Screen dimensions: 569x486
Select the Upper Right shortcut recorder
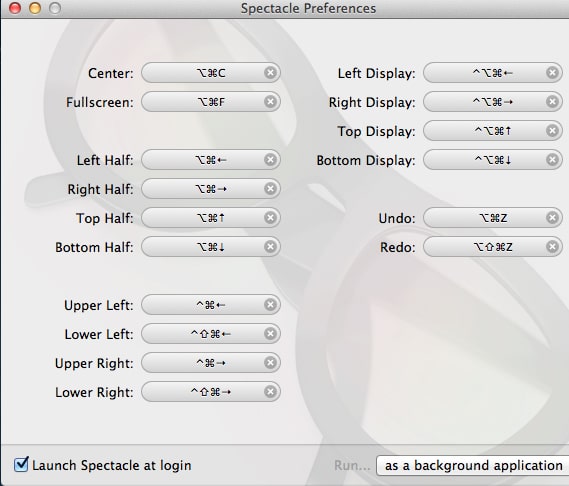pos(211,363)
